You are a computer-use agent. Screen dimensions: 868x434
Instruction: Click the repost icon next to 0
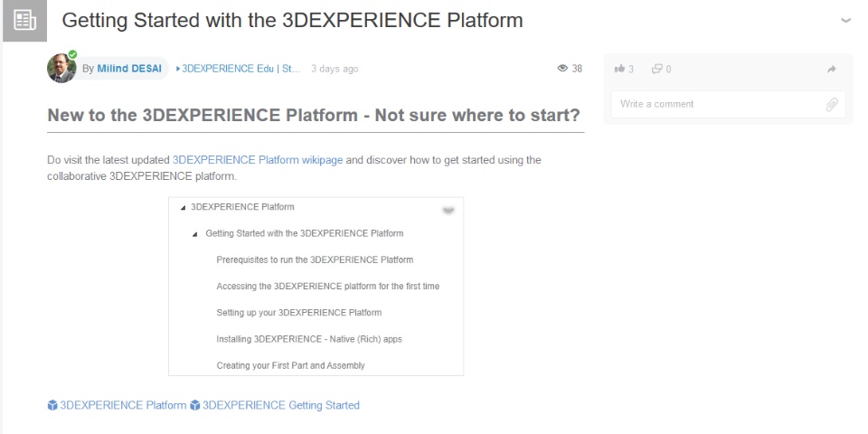point(656,70)
